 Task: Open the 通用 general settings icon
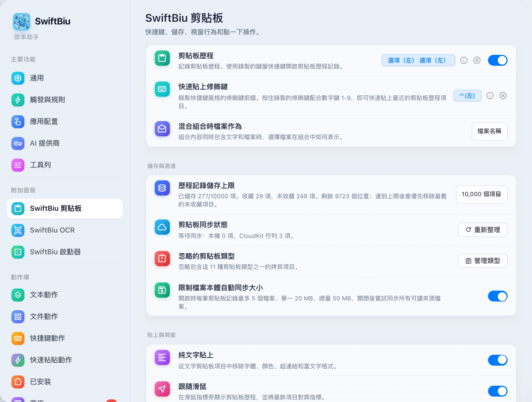click(x=18, y=78)
